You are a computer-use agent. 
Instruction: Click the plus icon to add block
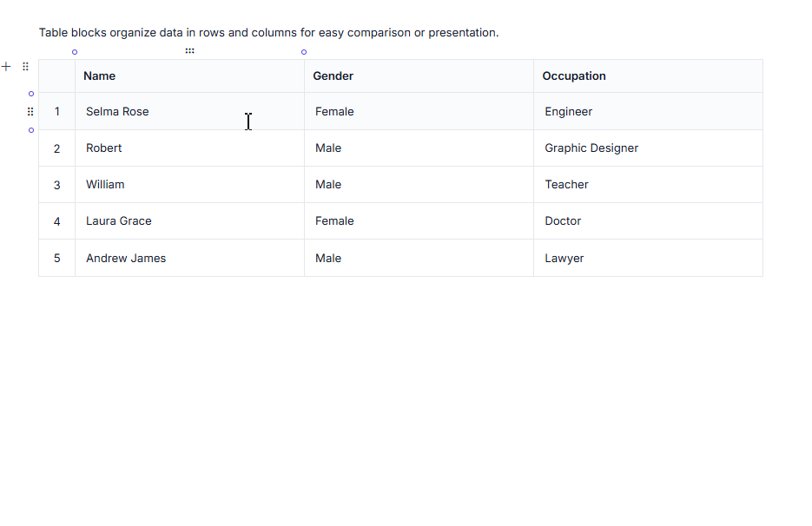click(6, 66)
